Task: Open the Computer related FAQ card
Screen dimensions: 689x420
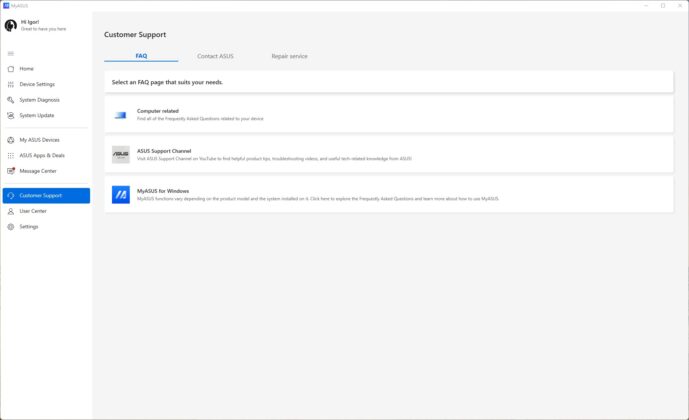Action: 388,115
